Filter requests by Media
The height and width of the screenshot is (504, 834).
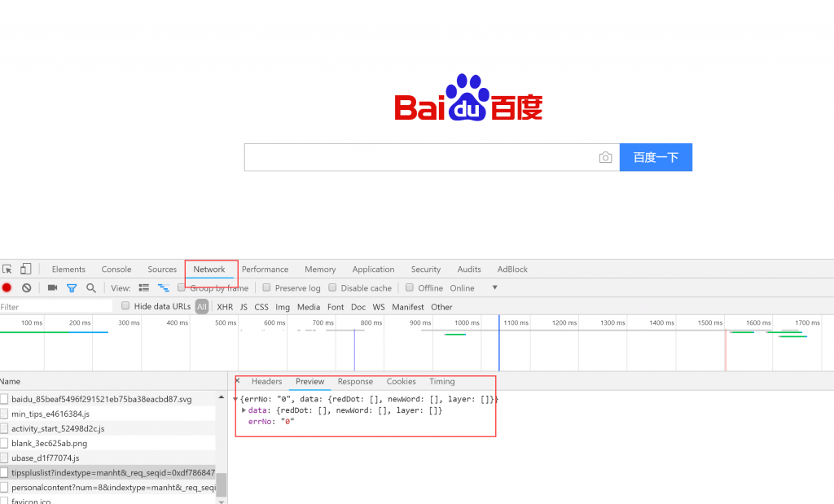point(309,307)
